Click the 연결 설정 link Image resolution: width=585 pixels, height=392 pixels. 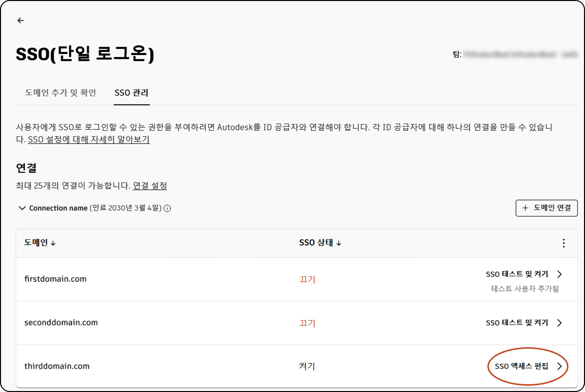click(151, 186)
